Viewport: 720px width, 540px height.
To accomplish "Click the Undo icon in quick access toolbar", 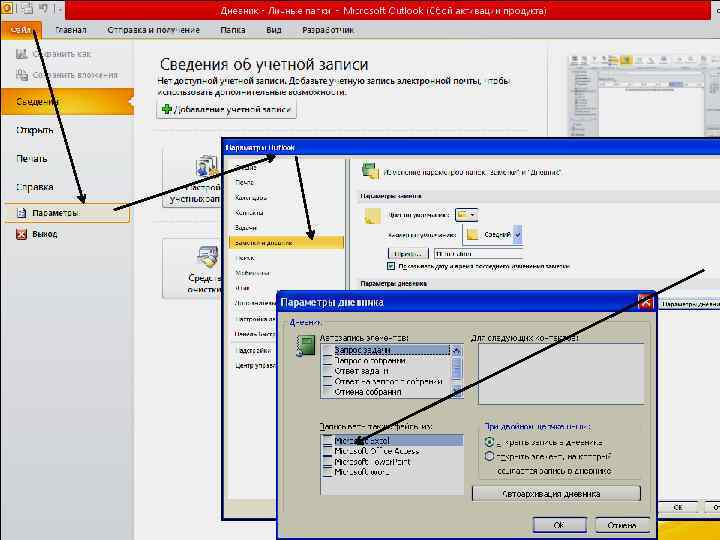I will [x=44, y=8].
